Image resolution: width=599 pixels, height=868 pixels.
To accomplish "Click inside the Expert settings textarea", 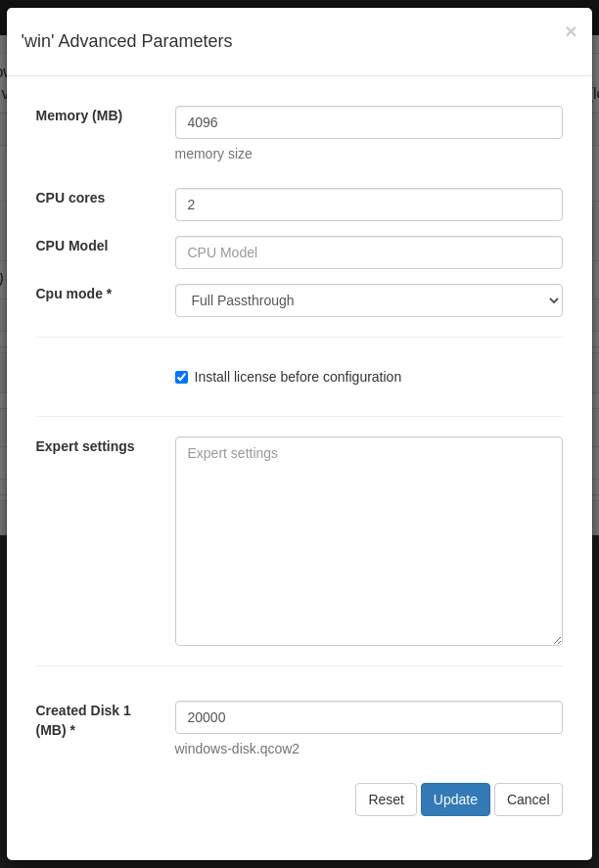I will point(368,540).
